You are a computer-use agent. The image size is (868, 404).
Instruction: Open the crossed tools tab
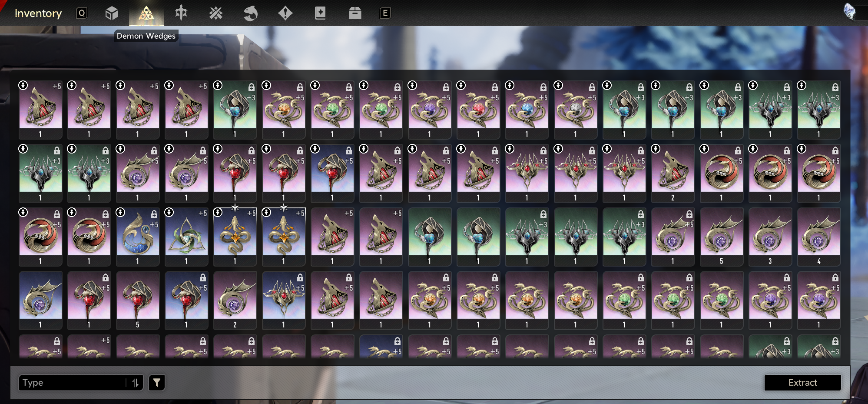tap(216, 13)
